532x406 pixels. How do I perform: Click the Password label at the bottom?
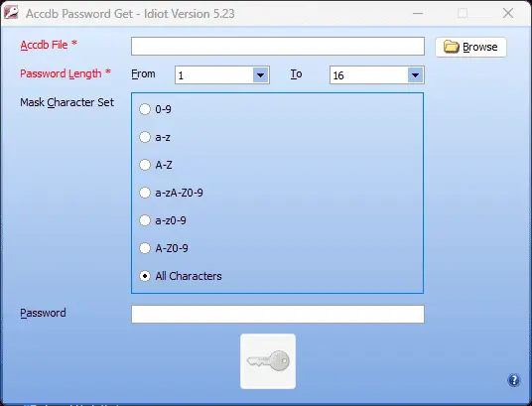click(x=43, y=313)
